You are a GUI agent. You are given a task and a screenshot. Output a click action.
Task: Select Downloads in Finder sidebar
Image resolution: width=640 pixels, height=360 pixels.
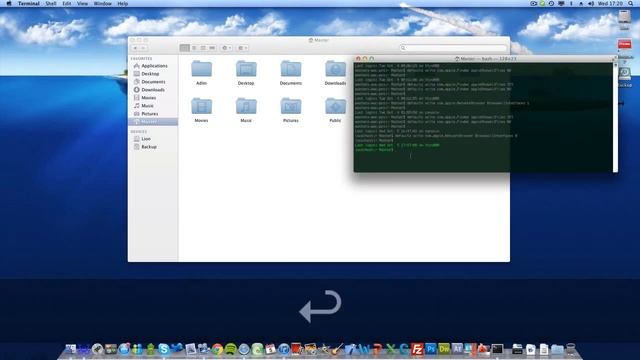click(x=153, y=90)
